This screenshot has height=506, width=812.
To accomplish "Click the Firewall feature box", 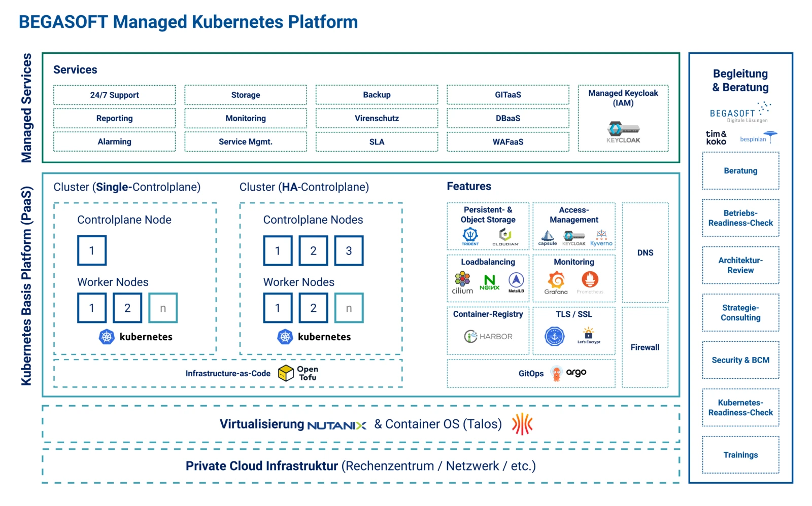I will pyautogui.click(x=645, y=347).
